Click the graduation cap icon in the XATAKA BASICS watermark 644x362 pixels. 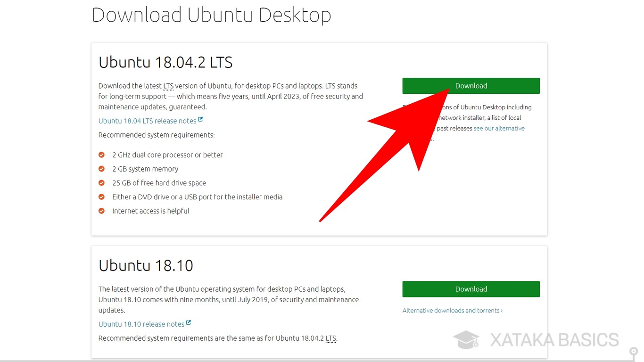(466, 339)
